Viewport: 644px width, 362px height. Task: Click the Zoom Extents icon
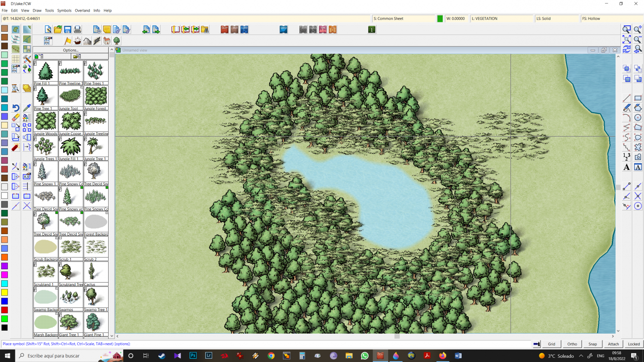click(x=627, y=40)
